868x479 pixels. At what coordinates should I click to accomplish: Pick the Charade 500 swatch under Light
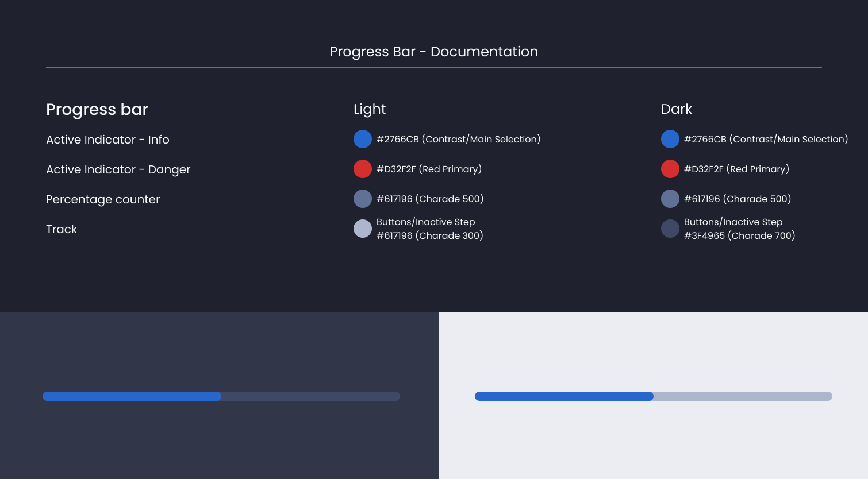pos(363,199)
